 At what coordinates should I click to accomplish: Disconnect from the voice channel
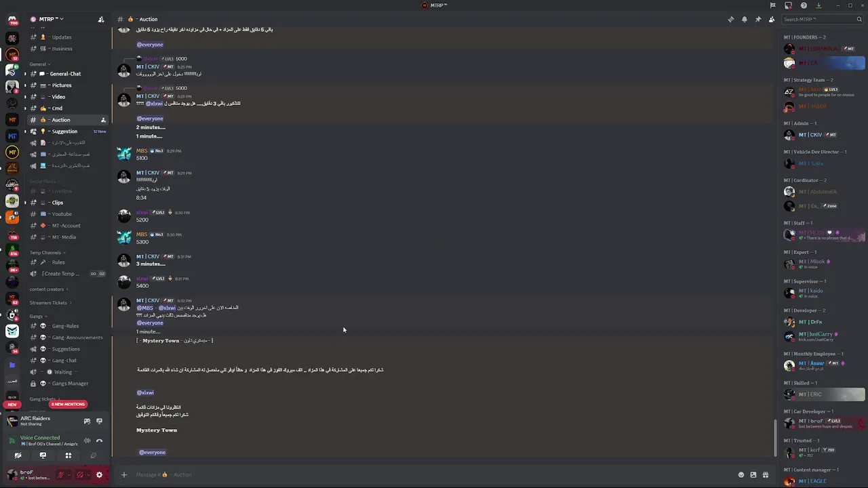pos(99,441)
